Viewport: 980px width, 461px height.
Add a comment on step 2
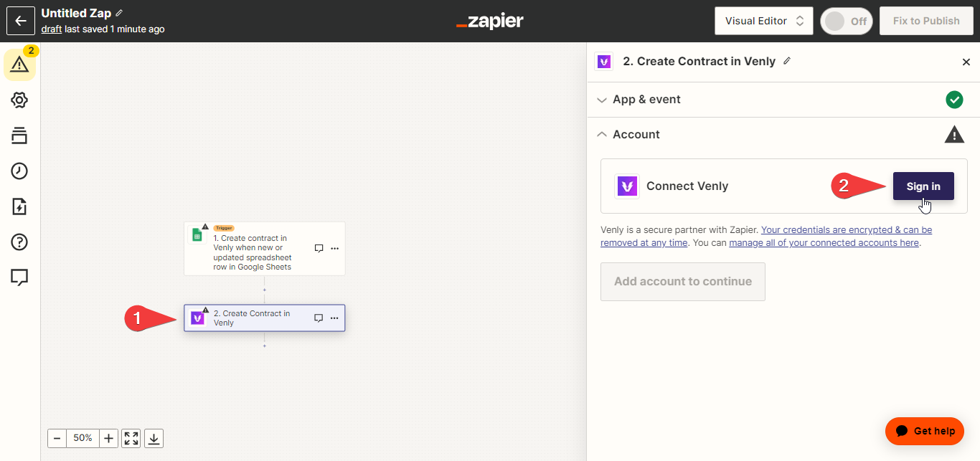(319, 318)
